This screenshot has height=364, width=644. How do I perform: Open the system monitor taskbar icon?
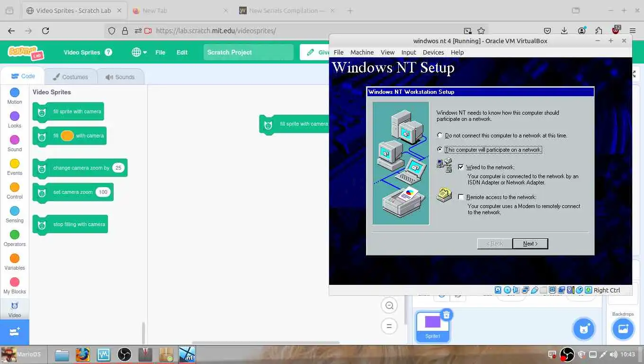point(103,355)
